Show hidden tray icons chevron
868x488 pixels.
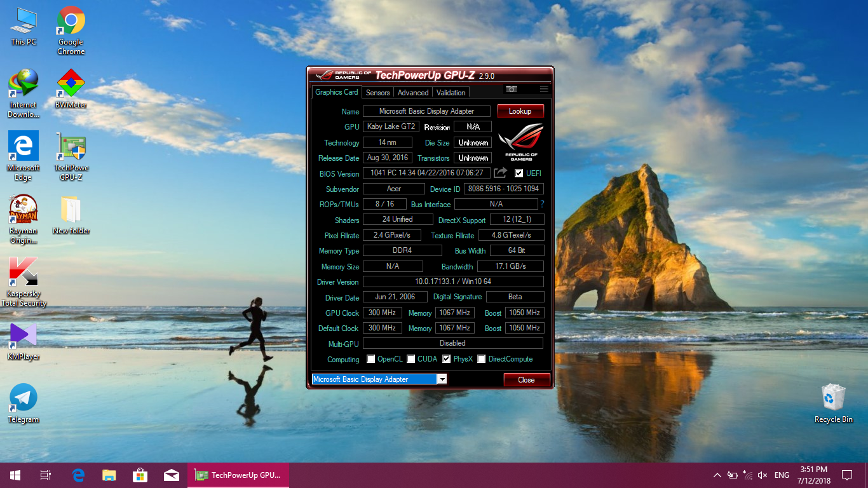(x=717, y=475)
